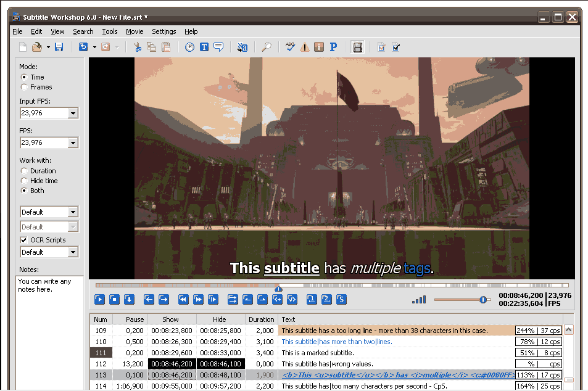
Task: Open the Settings menu
Action: (164, 31)
